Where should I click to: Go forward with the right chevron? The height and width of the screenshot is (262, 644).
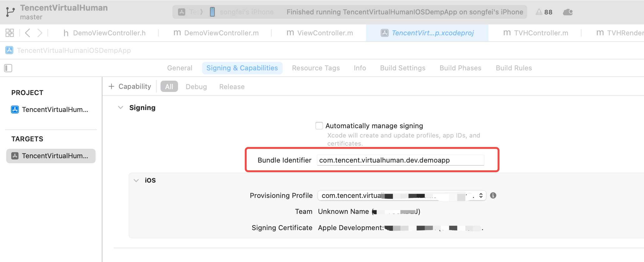pyautogui.click(x=40, y=33)
